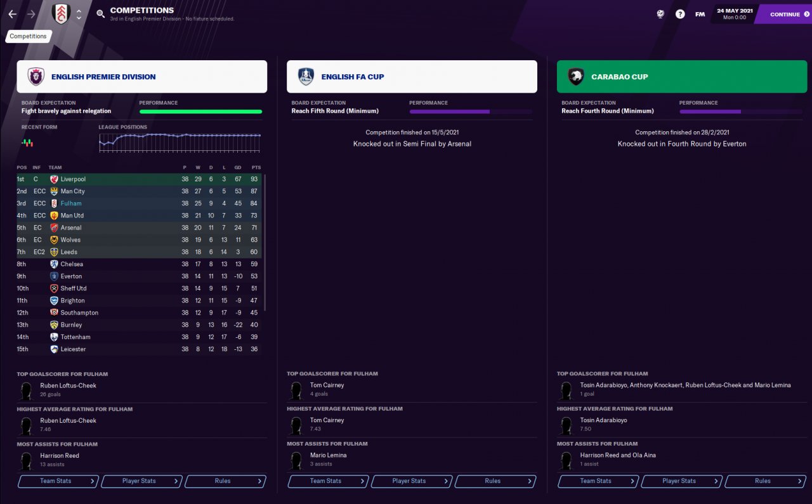Screen dimensions: 812x504
Task: Click the Leeds club badge
Action: tap(54, 252)
